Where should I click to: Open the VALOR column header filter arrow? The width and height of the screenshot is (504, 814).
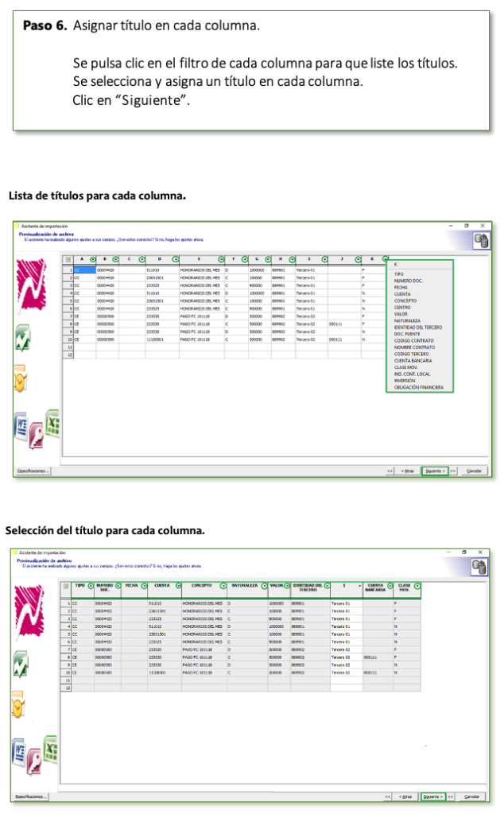pyautogui.click(x=286, y=586)
